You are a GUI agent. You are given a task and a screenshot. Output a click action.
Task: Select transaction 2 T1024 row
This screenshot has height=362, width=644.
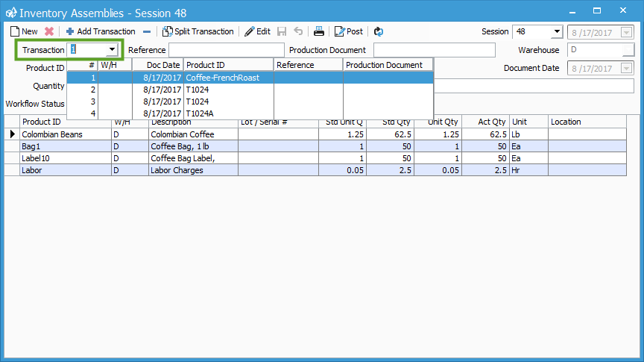[x=250, y=90]
